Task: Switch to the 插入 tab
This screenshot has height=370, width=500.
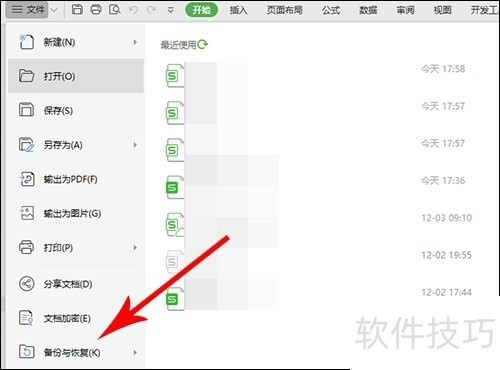Action: [238, 10]
